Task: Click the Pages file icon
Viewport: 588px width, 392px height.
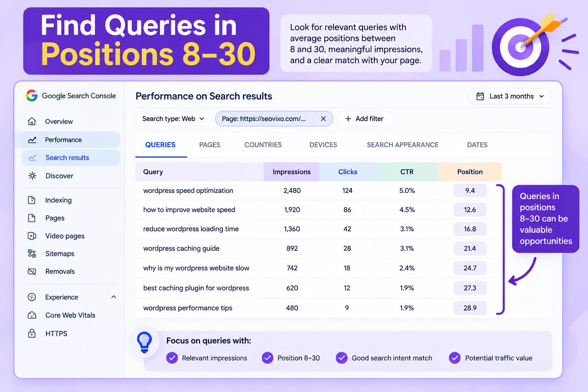Action: point(32,218)
